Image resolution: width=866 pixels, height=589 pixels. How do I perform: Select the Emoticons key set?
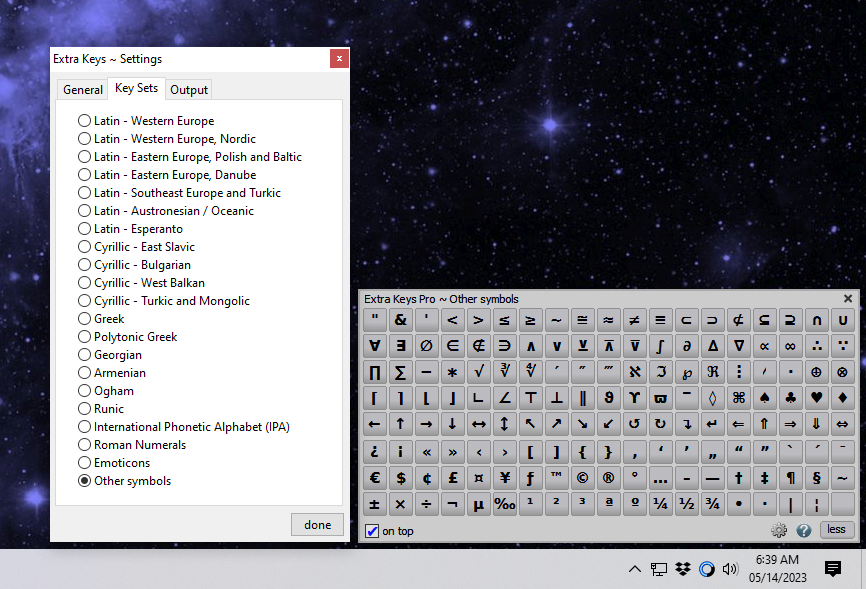(114, 462)
